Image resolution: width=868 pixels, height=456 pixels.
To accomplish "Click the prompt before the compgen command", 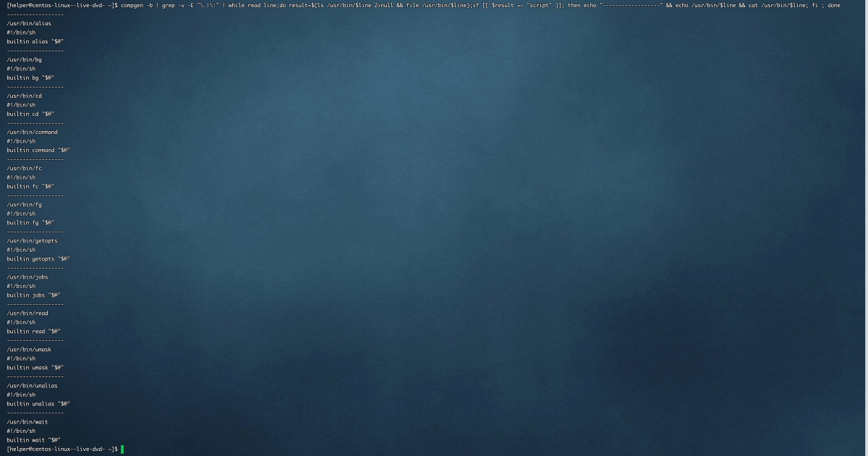I will (x=62, y=5).
